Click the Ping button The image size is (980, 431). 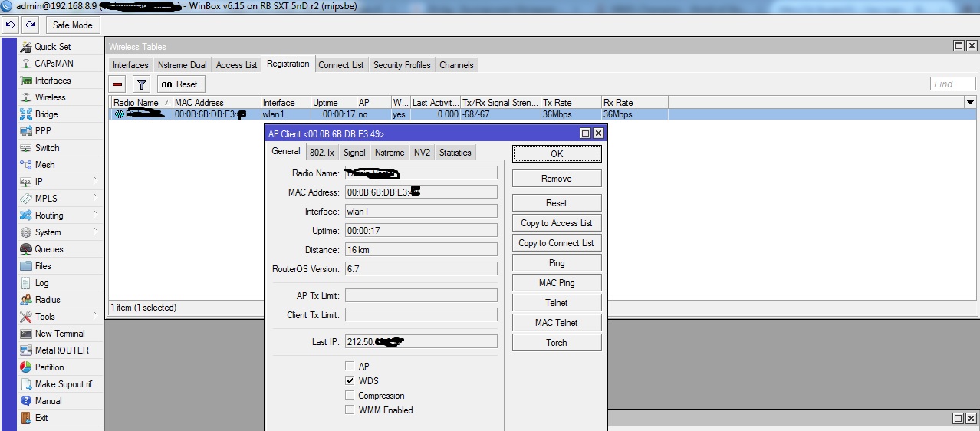click(x=557, y=263)
